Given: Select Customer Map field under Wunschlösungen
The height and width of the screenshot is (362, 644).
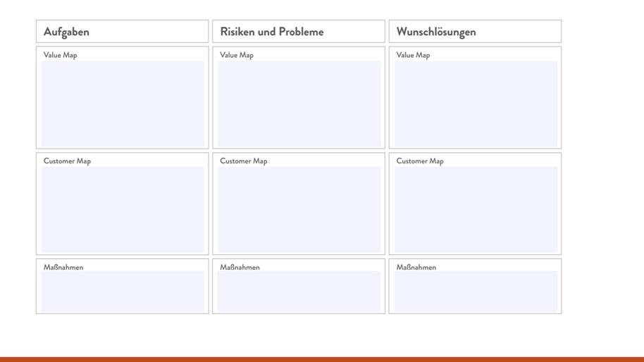Looking at the screenshot, I should tap(476, 210).
